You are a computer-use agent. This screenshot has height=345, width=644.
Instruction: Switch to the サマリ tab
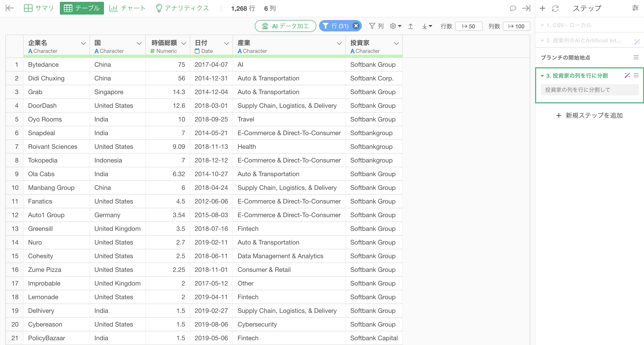tap(39, 8)
